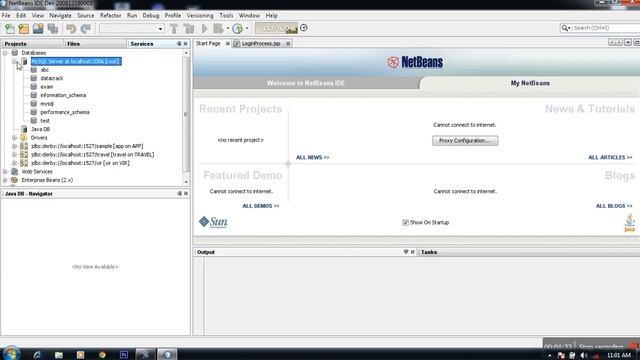Toggle the Show On Startup checkbox

coord(405,222)
